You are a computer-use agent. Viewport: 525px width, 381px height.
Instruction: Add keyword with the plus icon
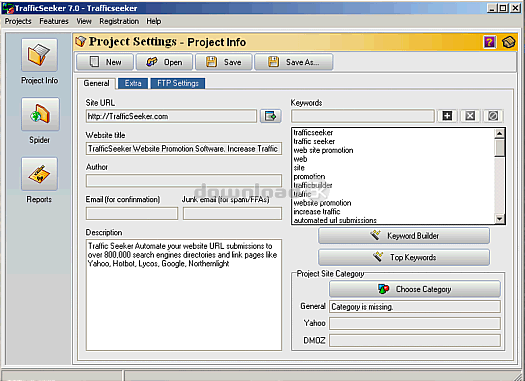pos(447,116)
